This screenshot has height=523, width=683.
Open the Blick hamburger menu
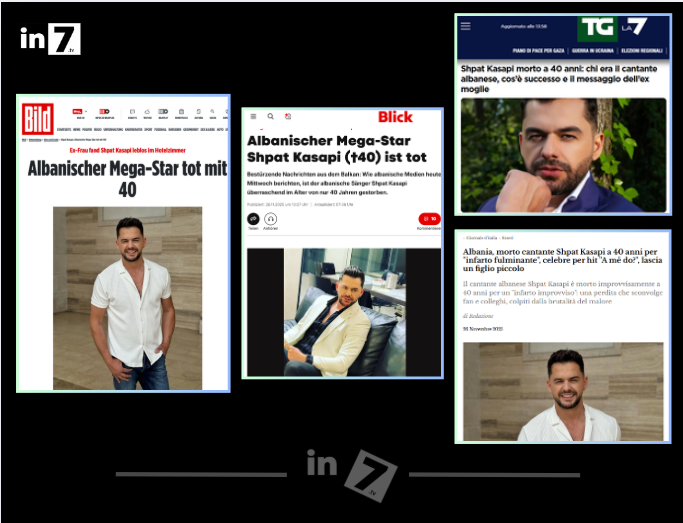(x=253, y=117)
